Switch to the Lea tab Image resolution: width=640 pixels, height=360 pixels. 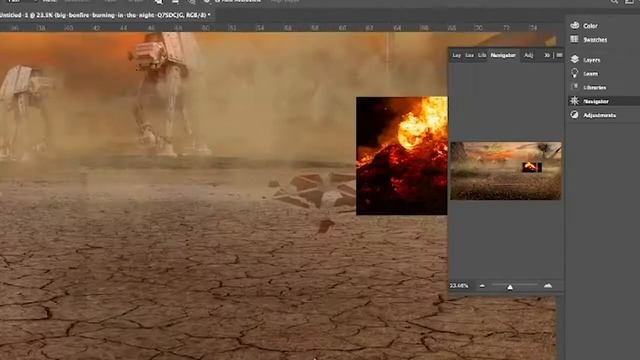(470, 55)
